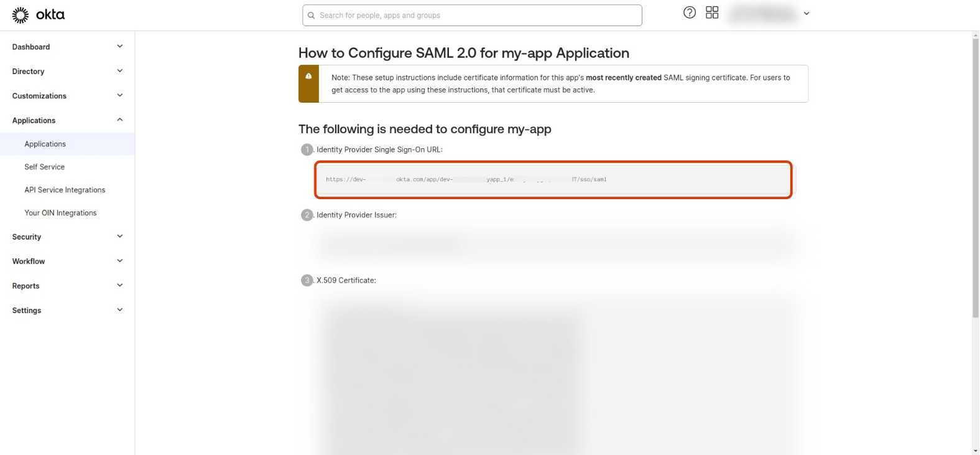
Task: Expand the Dashboard menu chevron
Action: [x=120, y=47]
